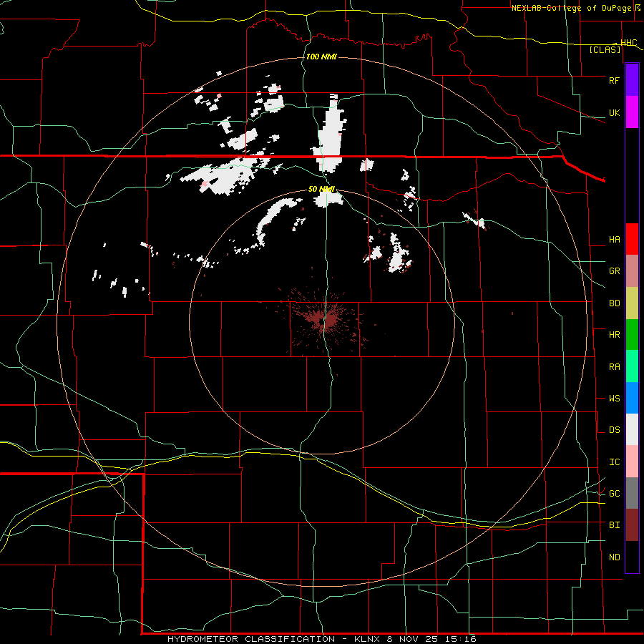Click the BD legend label
644x644 pixels.
click(614, 303)
